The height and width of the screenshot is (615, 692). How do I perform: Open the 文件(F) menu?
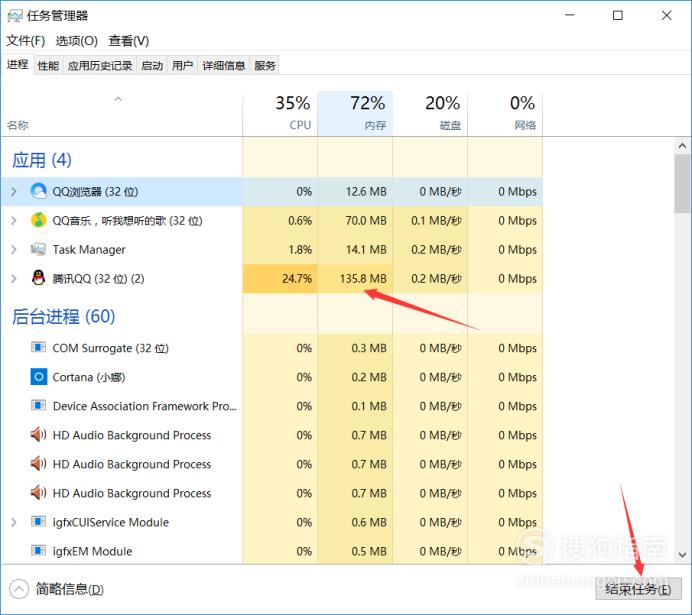click(x=26, y=41)
